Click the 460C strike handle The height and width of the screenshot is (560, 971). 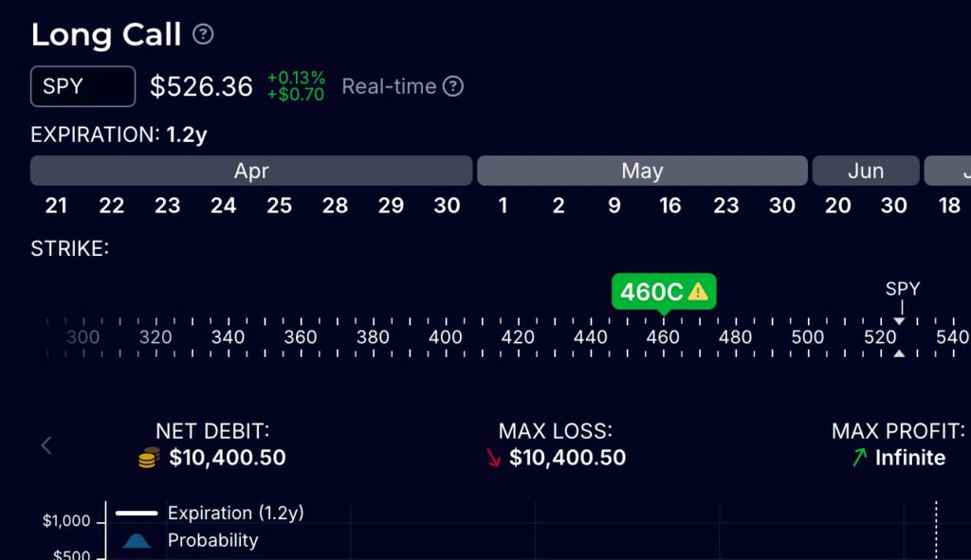pyautogui.click(x=664, y=292)
